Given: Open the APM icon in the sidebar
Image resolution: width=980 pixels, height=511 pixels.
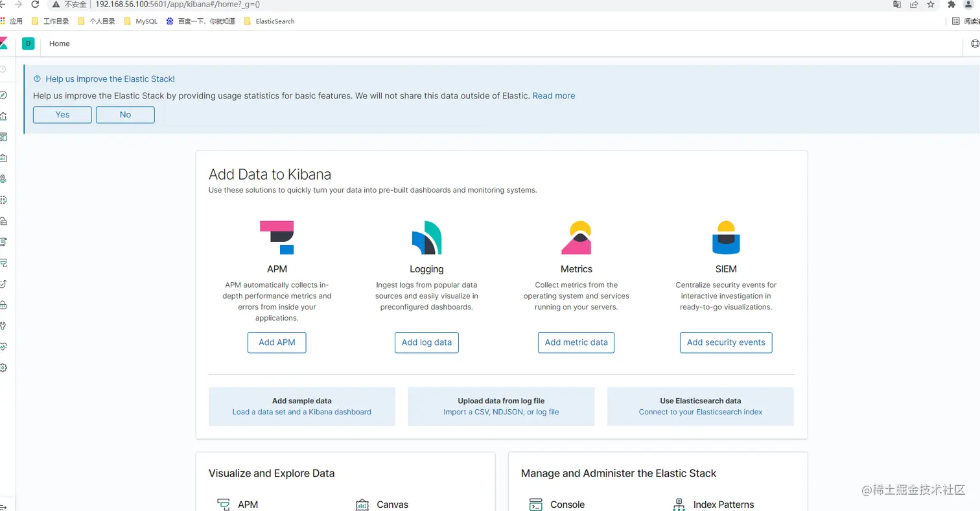Looking at the screenshot, I should (3, 263).
